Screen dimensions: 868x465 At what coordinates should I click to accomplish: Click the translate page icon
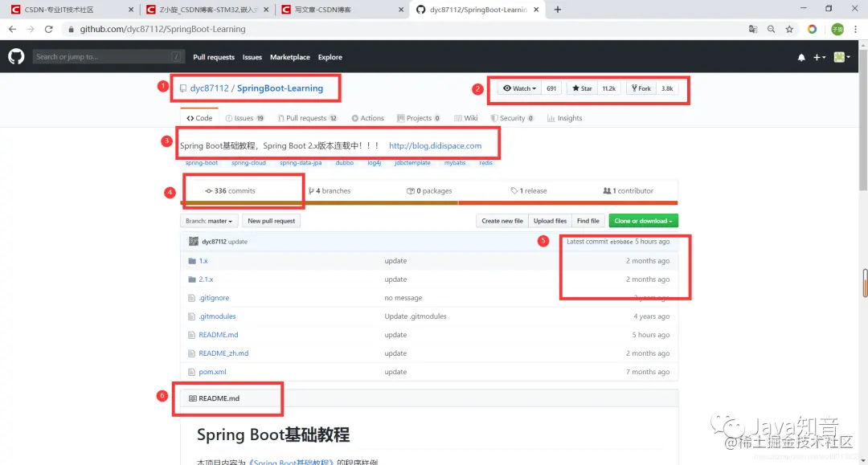[753, 29]
